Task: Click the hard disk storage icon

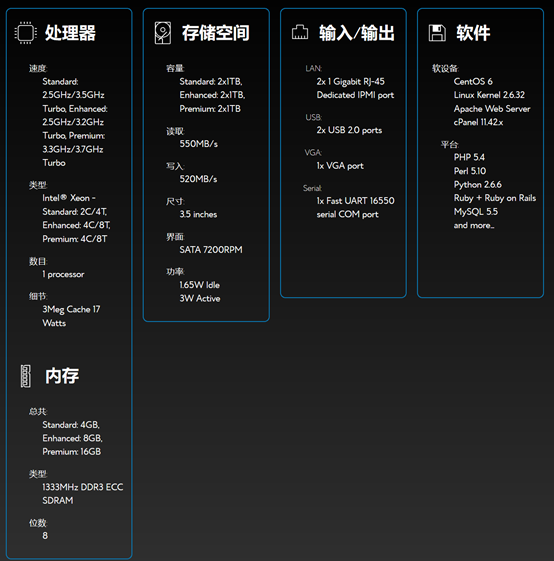Action: point(162,33)
